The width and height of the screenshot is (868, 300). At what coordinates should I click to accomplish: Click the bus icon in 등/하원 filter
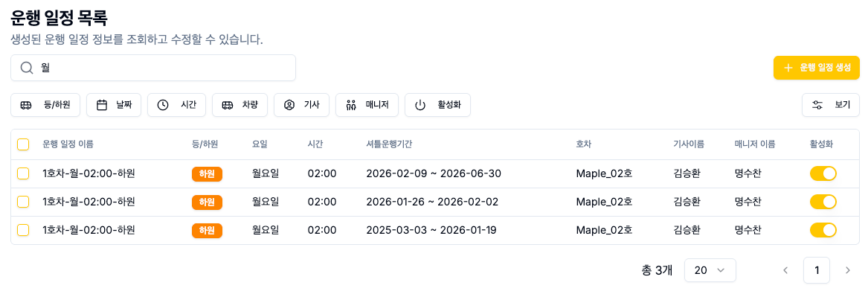pos(26,105)
